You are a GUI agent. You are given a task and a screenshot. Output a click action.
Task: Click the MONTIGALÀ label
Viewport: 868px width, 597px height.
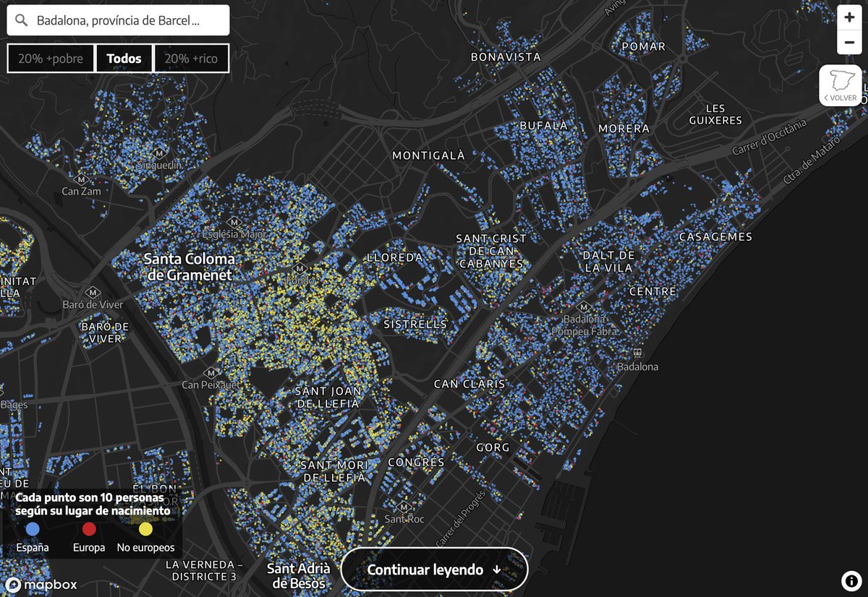click(x=428, y=155)
